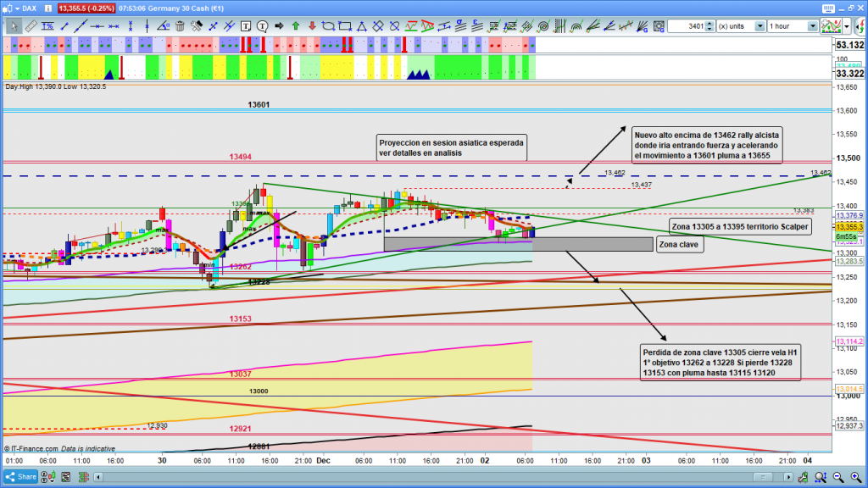Choose the red down arrow tool
This screenshot has width=868, height=488.
pos(312,26)
